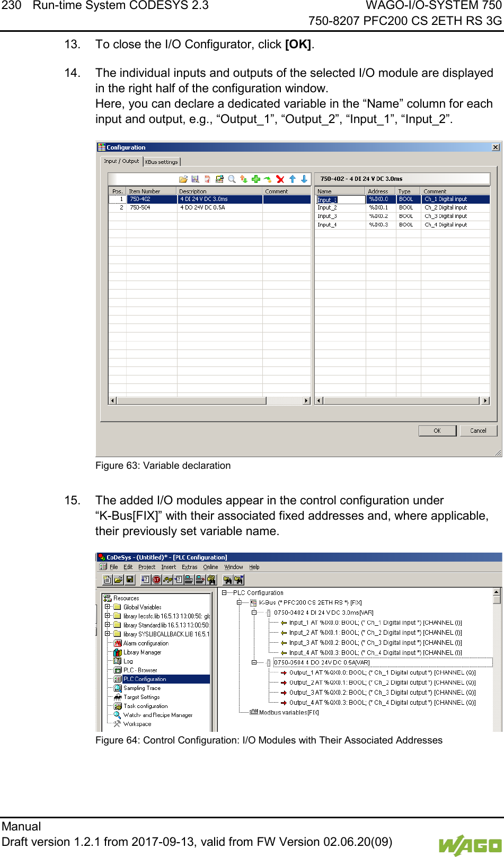Click the K-Bus module icon in PLC tree

click(253, 602)
